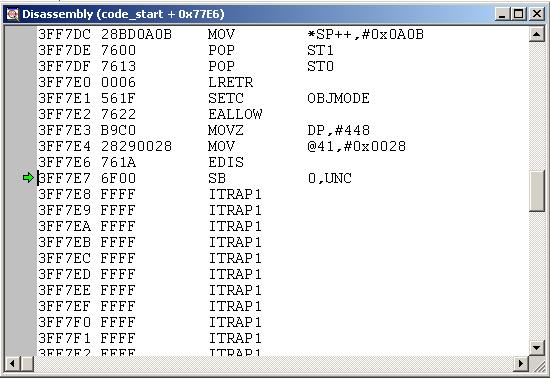The width and height of the screenshot is (550, 379).
Task: Minimize the Disassembly window
Action: pyautogui.click(x=503, y=14)
